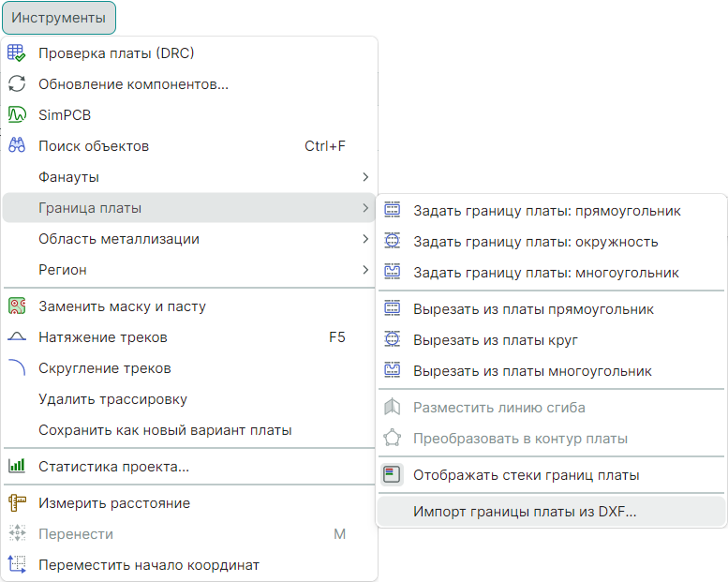Choose Удалить трассировку menu entry
Screen dimensions: 728x582
(112, 399)
